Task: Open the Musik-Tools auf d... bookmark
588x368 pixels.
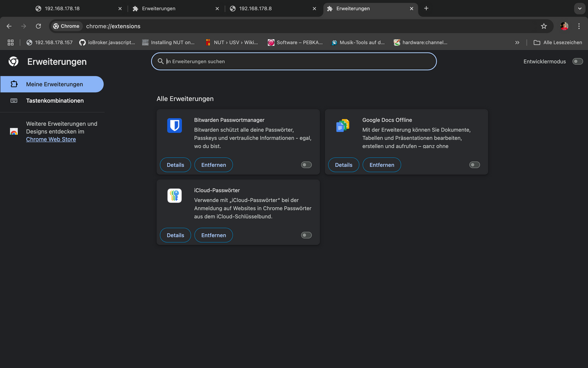Action: [358, 43]
